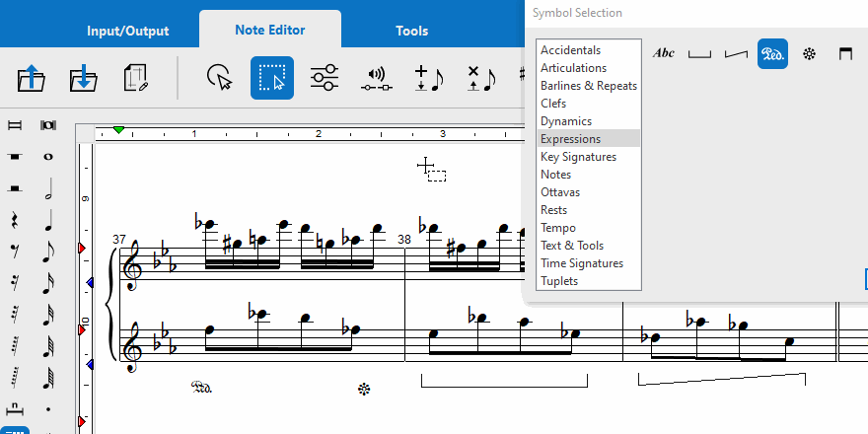Click the volume playback control icon
Image resolution: width=868 pixels, height=434 pixels.
tap(377, 79)
